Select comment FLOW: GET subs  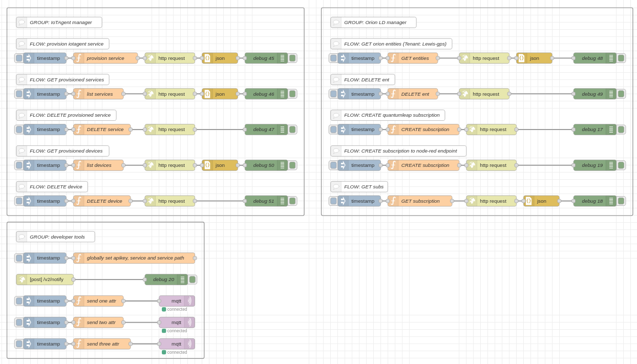359,187
